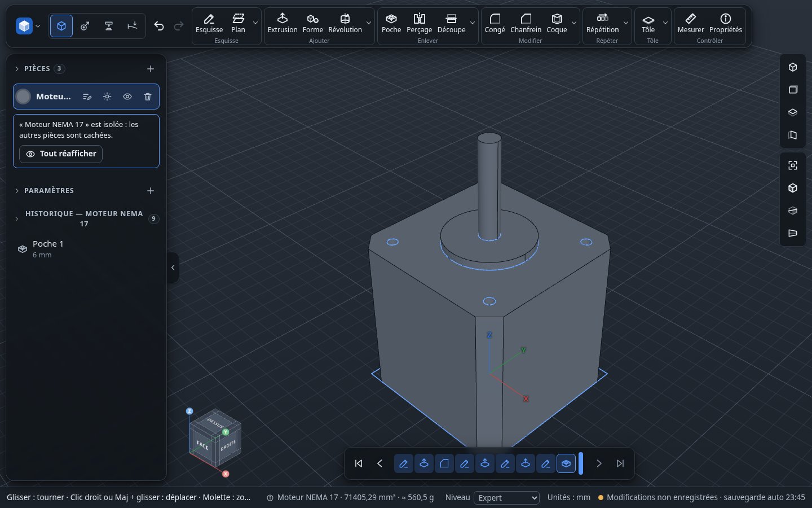
Task: Open the Répétition pattern tool
Action: tap(603, 23)
